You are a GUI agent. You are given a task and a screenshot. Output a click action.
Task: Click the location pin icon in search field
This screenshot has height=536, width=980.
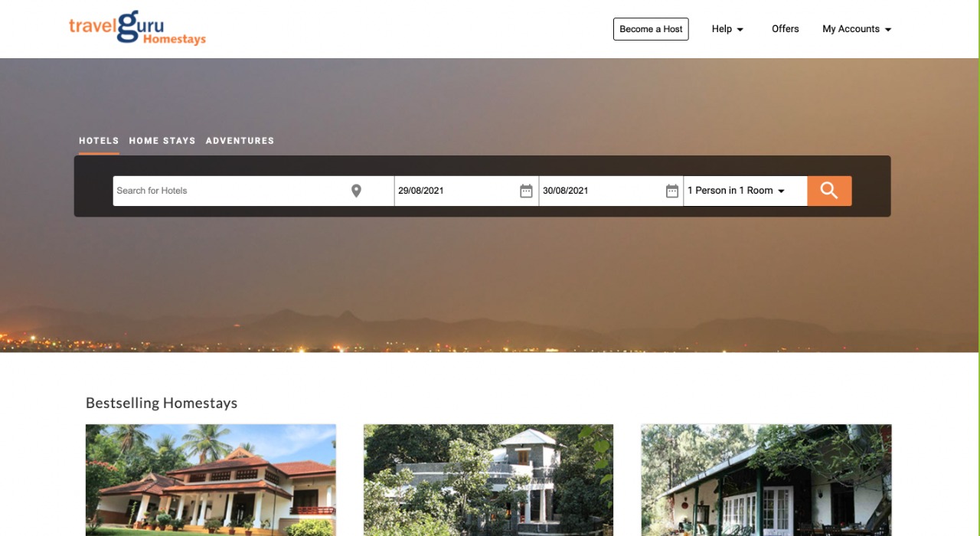click(356, 191)
